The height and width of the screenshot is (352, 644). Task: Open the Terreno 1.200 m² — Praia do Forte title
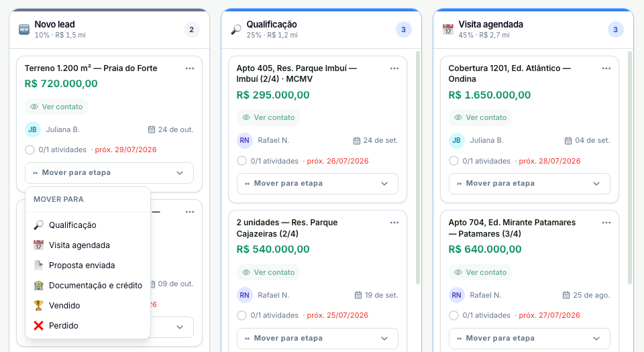[91, 68]
